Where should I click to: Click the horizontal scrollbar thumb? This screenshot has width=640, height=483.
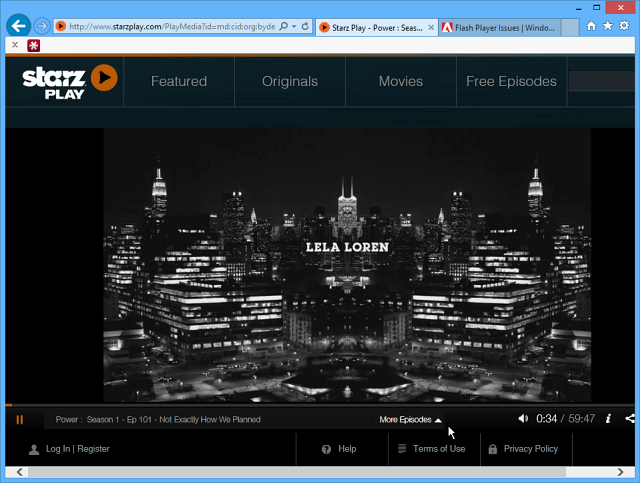click(297, 472)
